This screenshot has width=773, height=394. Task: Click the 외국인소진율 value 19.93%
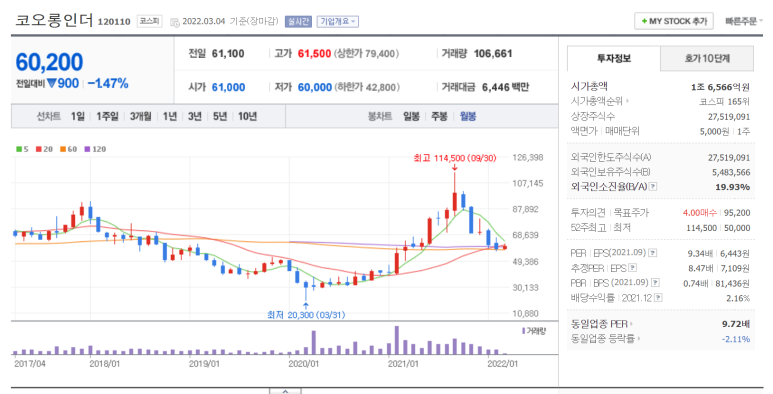pos(733,187)
